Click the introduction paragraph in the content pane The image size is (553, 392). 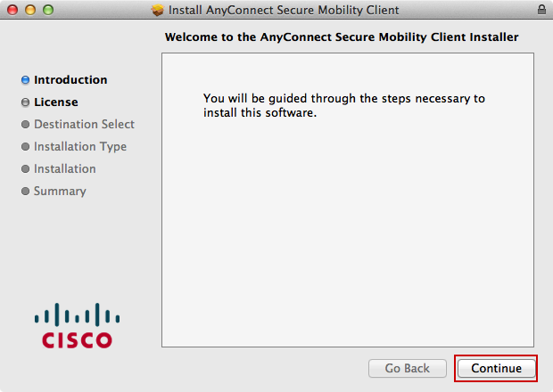coord(343,106)
